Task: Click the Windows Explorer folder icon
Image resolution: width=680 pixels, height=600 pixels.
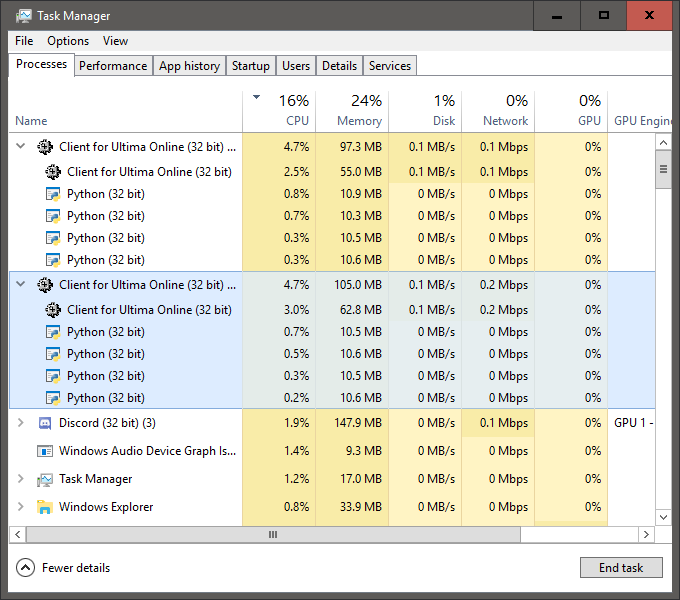Action: coord(45,507)
